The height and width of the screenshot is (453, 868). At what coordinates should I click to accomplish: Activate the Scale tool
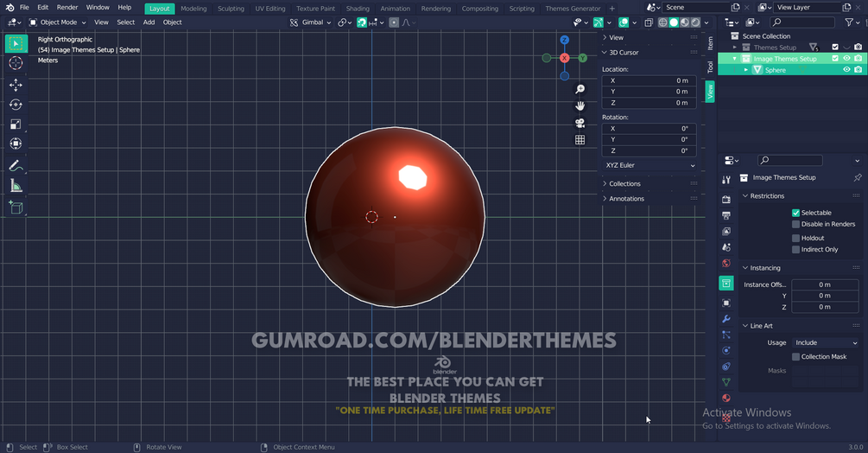tap(16, 124)
